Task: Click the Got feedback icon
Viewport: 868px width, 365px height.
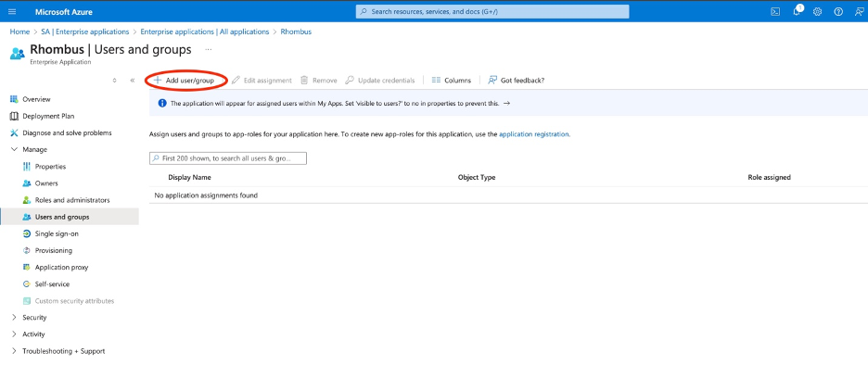Action: pyautogui.click(x=492, y=81)
